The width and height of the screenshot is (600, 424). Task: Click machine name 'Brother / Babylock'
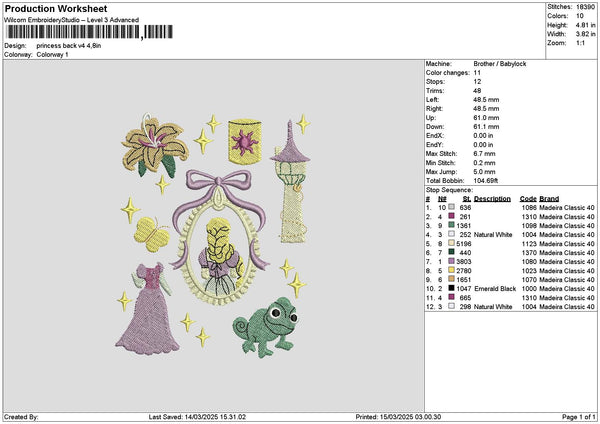pos(500,64)
